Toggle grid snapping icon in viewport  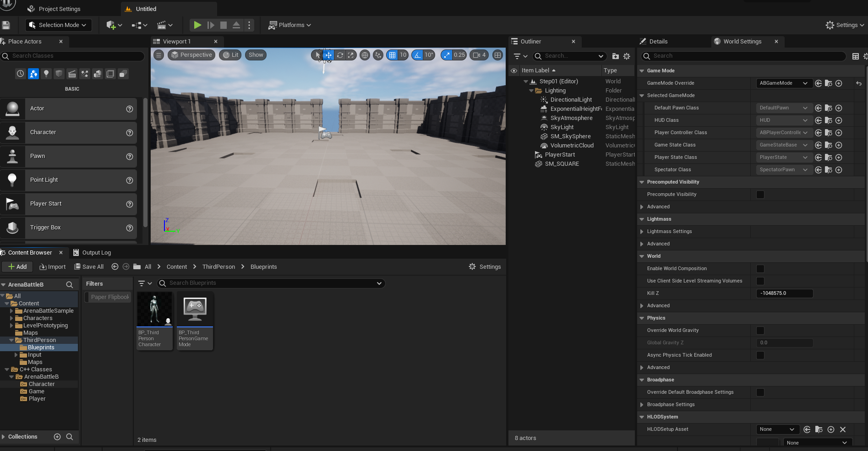coord(392,55)
